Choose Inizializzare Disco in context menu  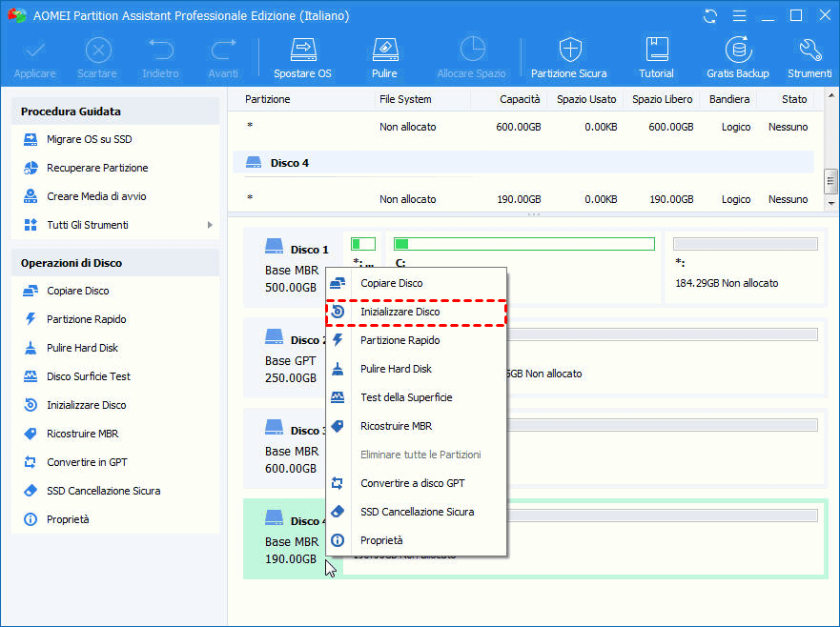[x=400, y=312]
